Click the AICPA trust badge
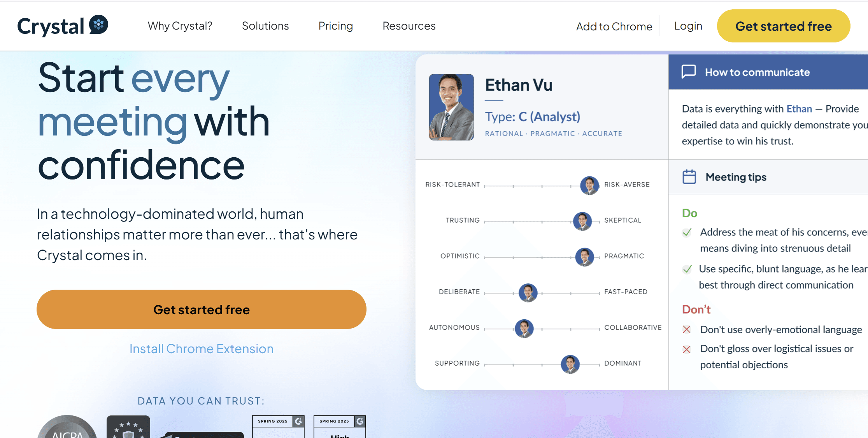 (67, 427)
